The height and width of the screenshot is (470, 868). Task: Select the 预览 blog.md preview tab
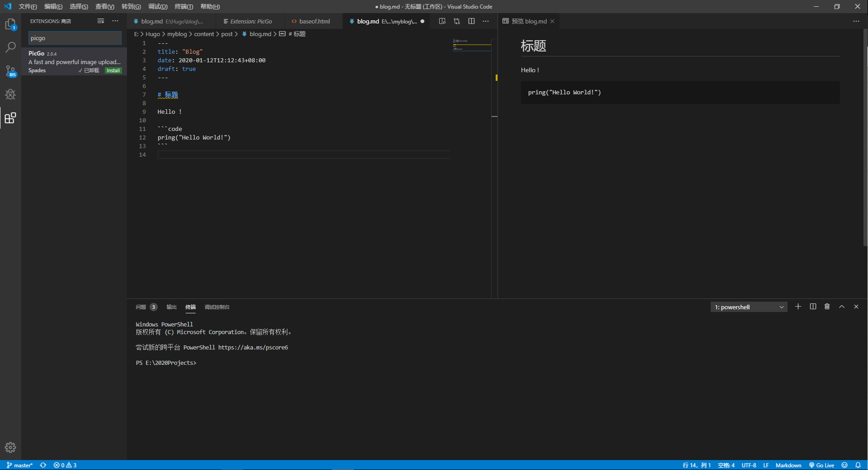[528, 21]
